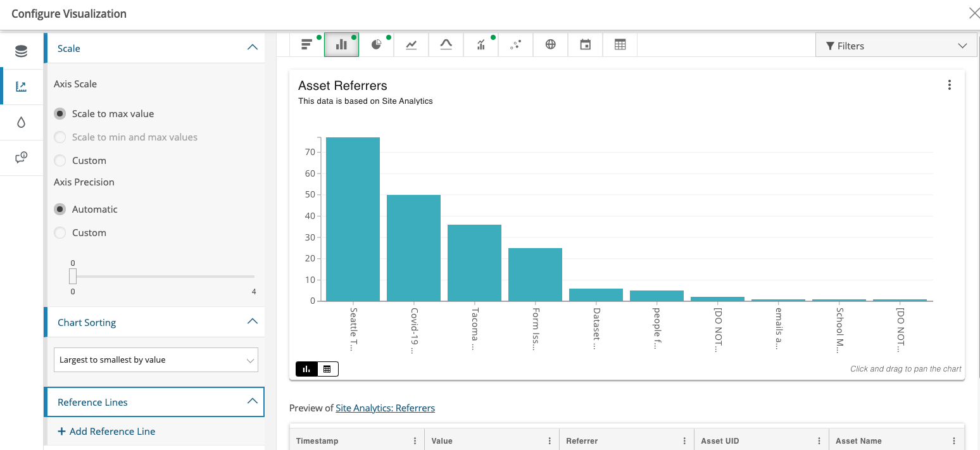Click the Form Iss... bar in chart
This screenshot has height=450, width=980.
tap(535, 275)
